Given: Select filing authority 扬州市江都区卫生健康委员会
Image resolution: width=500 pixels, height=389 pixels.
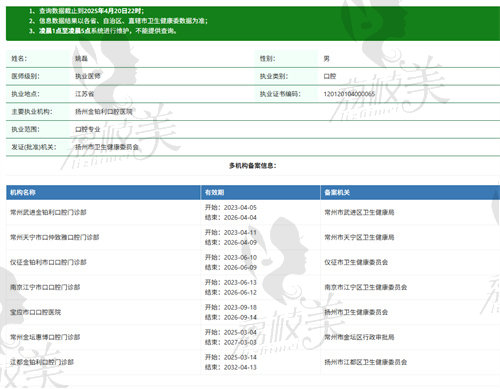Looking at the screenshot, I should click(x=366, y=362).
